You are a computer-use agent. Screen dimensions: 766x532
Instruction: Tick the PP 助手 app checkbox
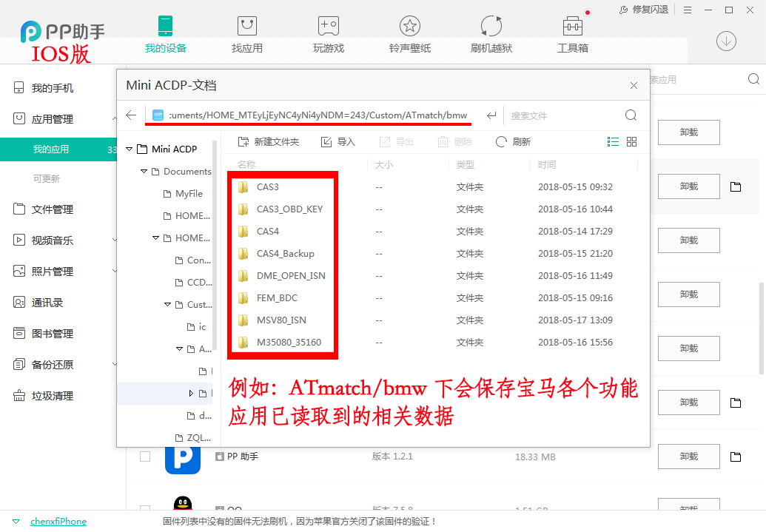tap(145, 457)
